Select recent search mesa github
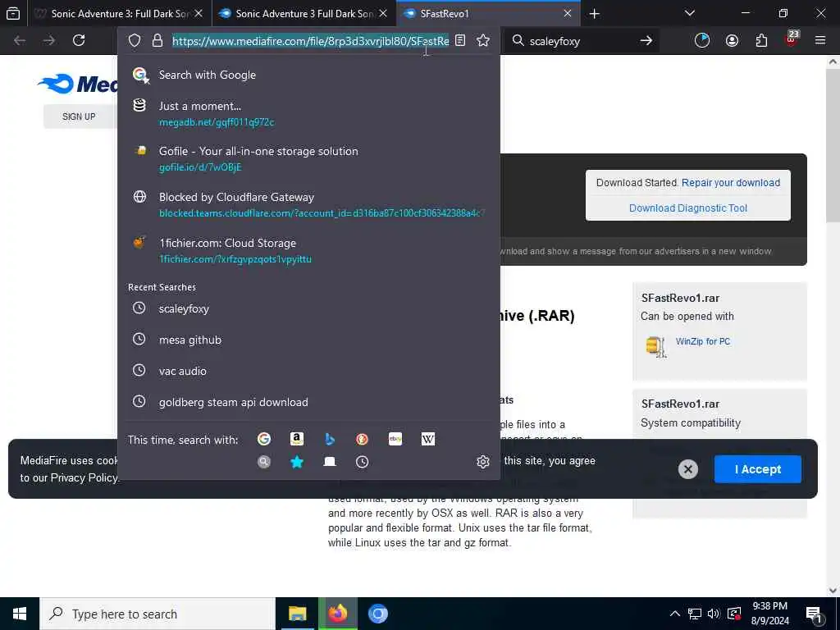The height and width of the screenshot is (630, 840). [x=308, y=340]
